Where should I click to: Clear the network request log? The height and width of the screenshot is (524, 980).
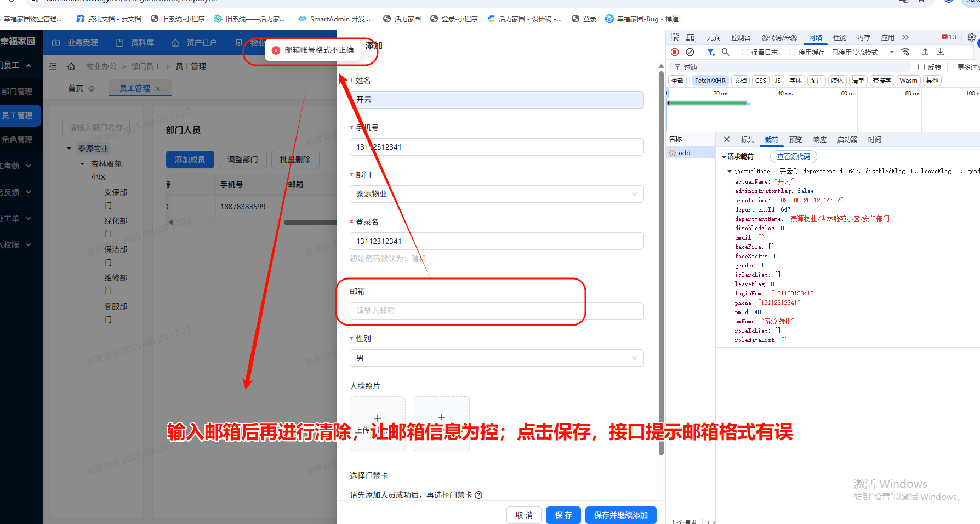(x=690, y=52)
